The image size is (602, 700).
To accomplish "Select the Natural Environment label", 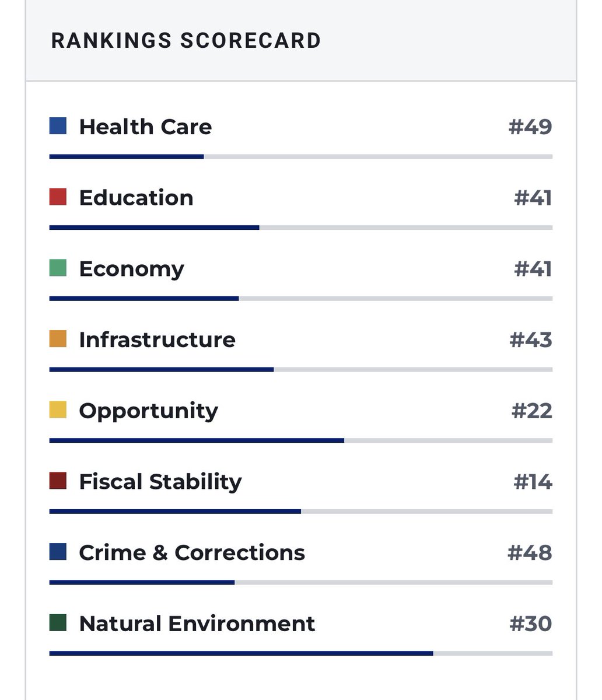I will pos(197,624).
